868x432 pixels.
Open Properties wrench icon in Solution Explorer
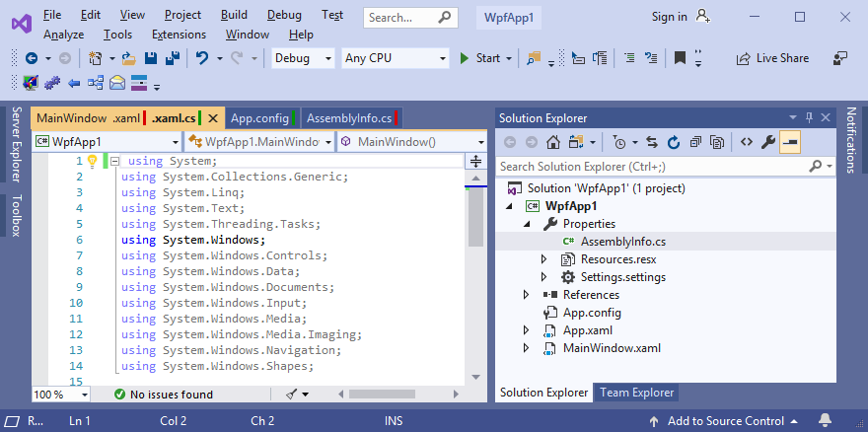coord(767,142)
